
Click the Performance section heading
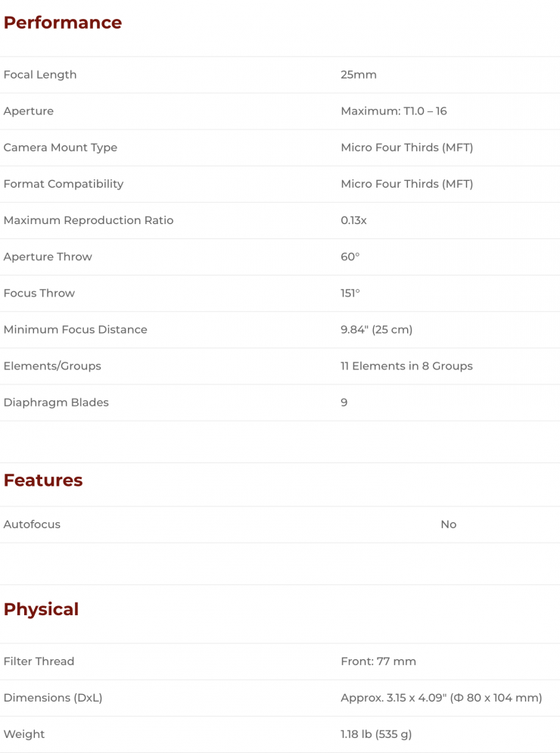pos(63,23)
